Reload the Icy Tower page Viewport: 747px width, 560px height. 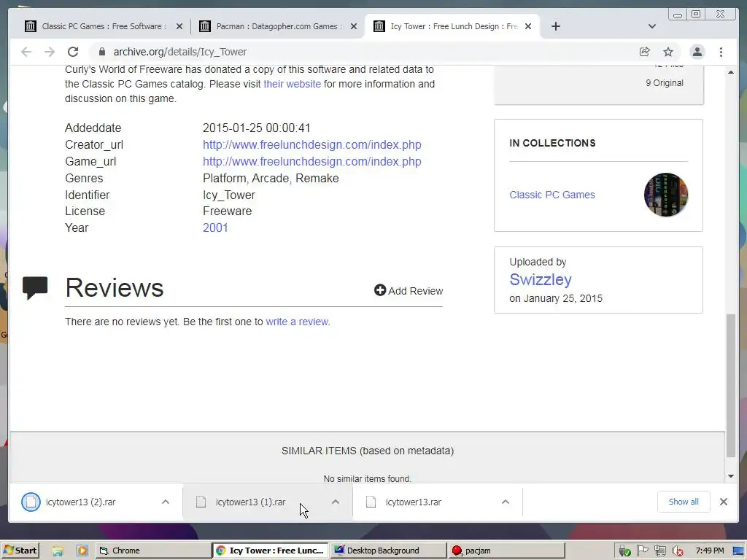point(73,52)
